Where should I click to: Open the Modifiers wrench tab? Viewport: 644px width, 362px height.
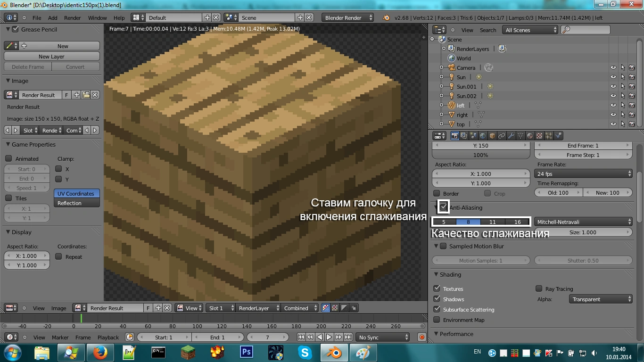pyautogui.click(x=512, y=136)
